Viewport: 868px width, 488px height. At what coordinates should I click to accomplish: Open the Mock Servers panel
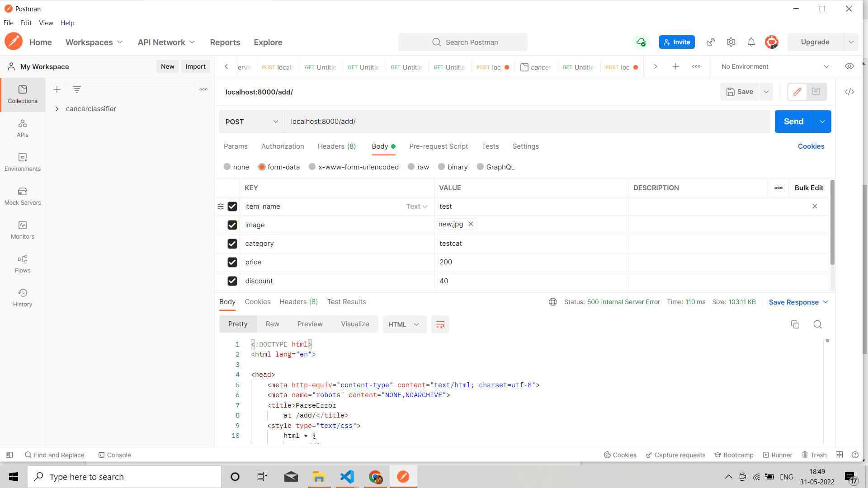click(23, 196)
